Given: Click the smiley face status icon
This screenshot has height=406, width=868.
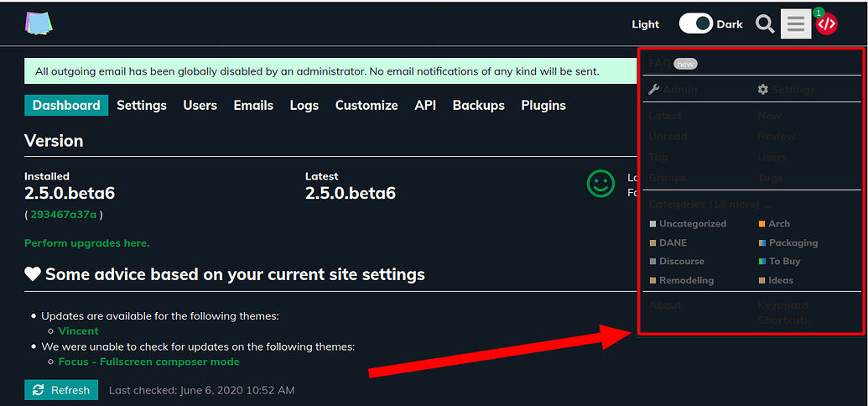Looking at the screenshot, I should (600, 184).
